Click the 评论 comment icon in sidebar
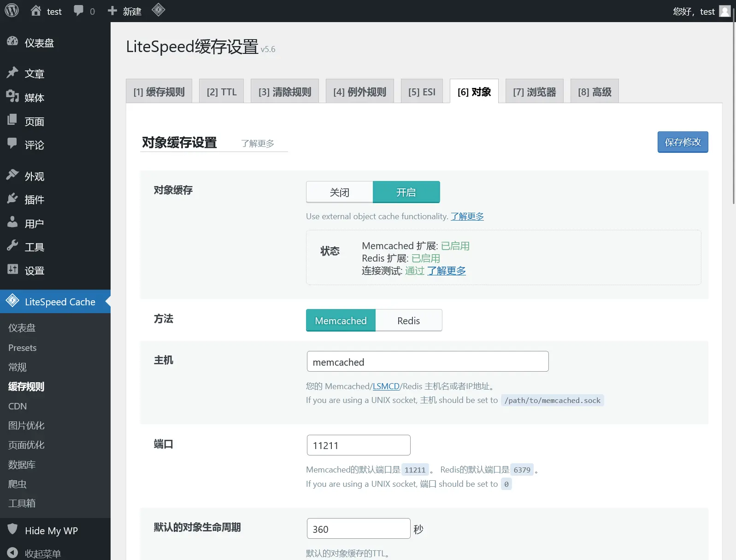 12,144
